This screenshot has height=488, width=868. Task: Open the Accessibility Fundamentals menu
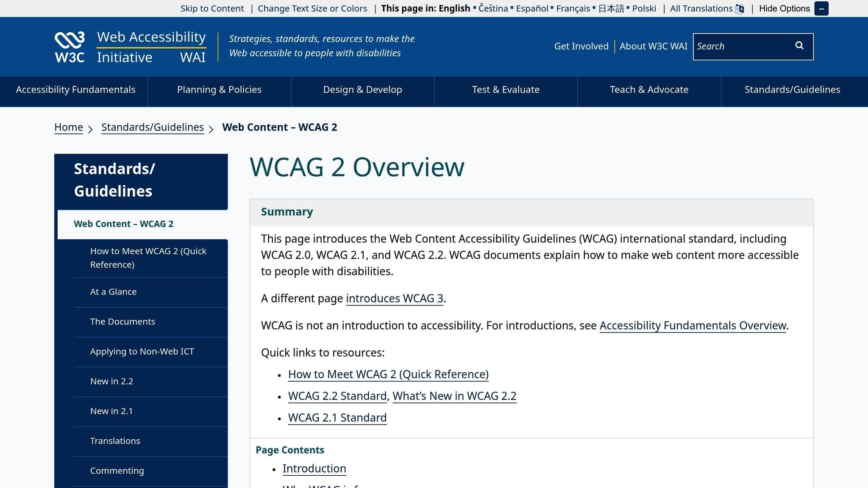click(x=75, y=90)
